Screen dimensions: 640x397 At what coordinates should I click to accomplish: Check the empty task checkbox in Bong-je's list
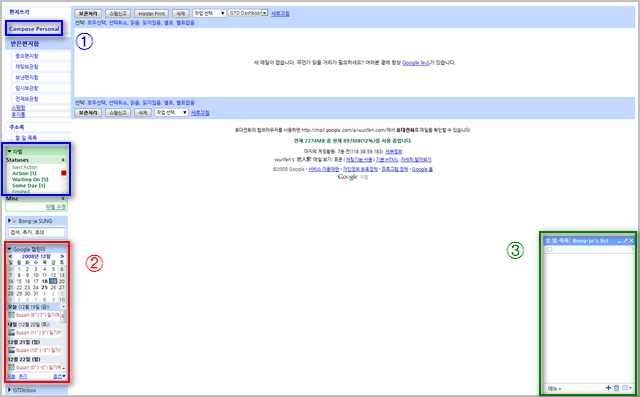coord(549,249)
